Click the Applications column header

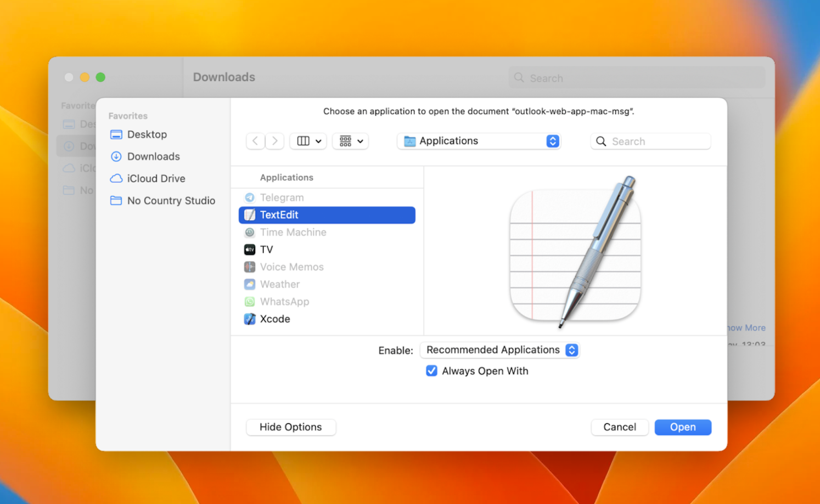(x=287, y=178)
